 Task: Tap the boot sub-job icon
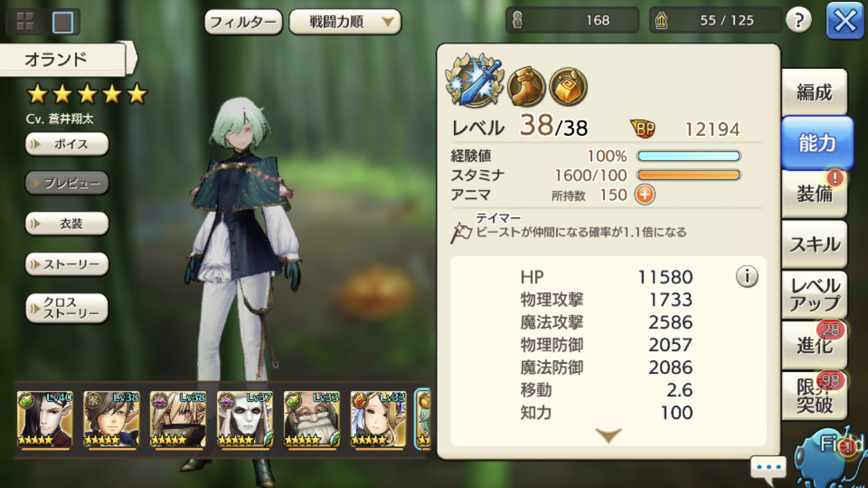pyautogui.click(x=526, y=87)
